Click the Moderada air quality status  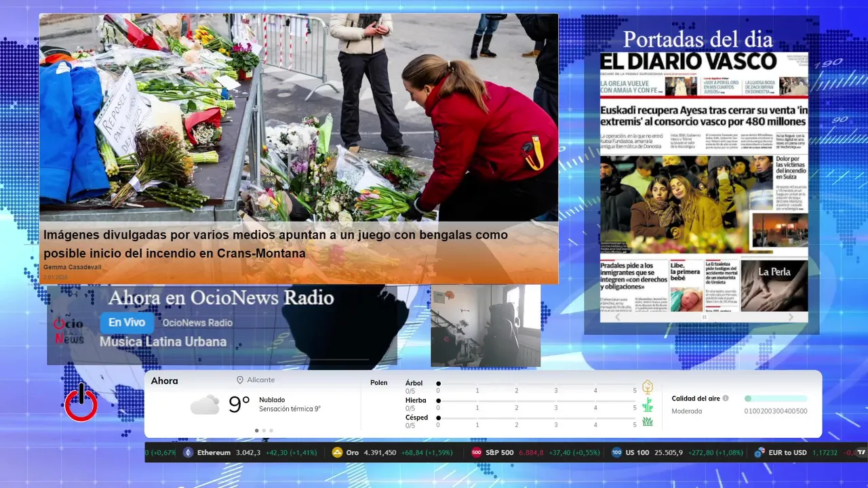tap(687, 411)
